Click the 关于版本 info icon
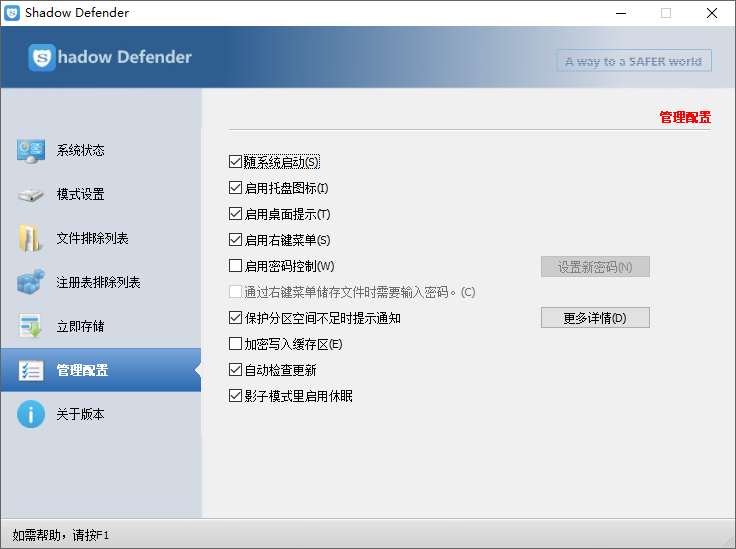 (x=31, y=414)
